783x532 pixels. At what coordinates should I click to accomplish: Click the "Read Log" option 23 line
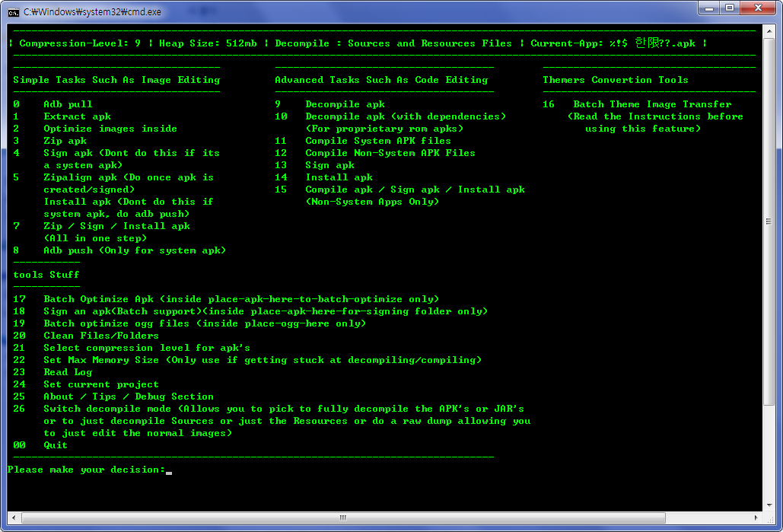click(x=68, y=372)
